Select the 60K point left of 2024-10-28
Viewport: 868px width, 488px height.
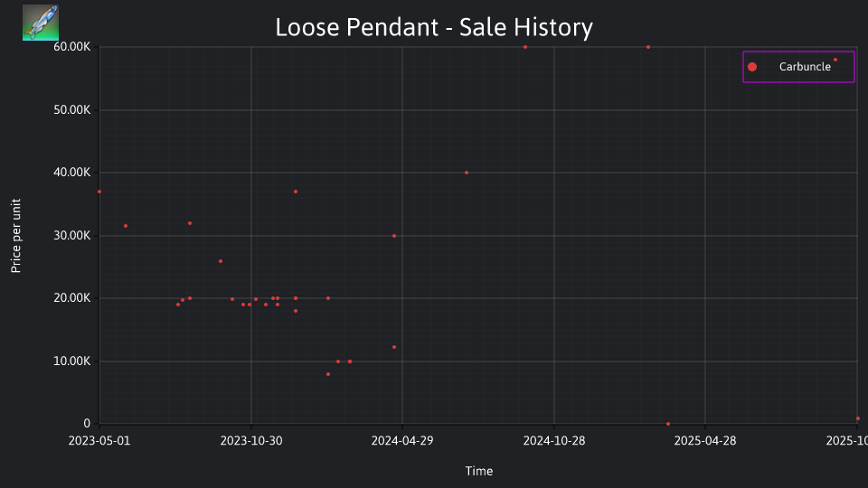tap(525, 47)
